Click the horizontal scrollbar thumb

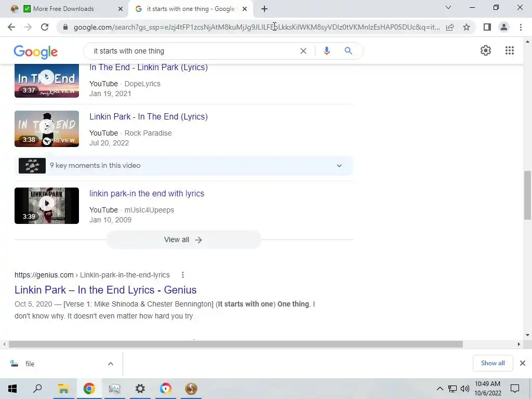coord(236,344)
